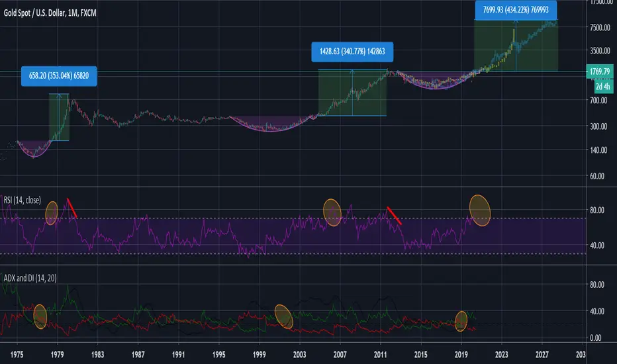Select the orange ellipse on ADX near 1977
617x364 pixels.
(40, 316)
